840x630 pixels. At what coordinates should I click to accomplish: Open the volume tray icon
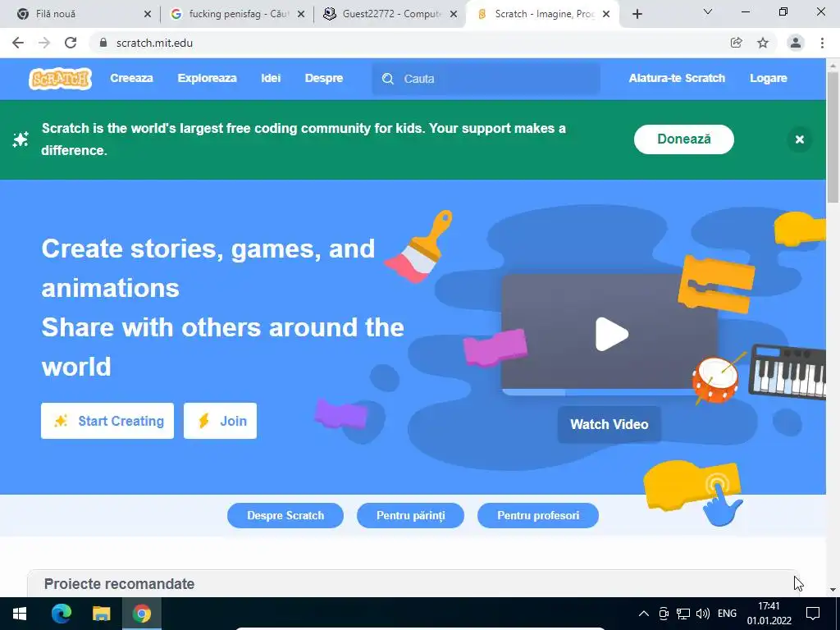(x=703, y=614)
